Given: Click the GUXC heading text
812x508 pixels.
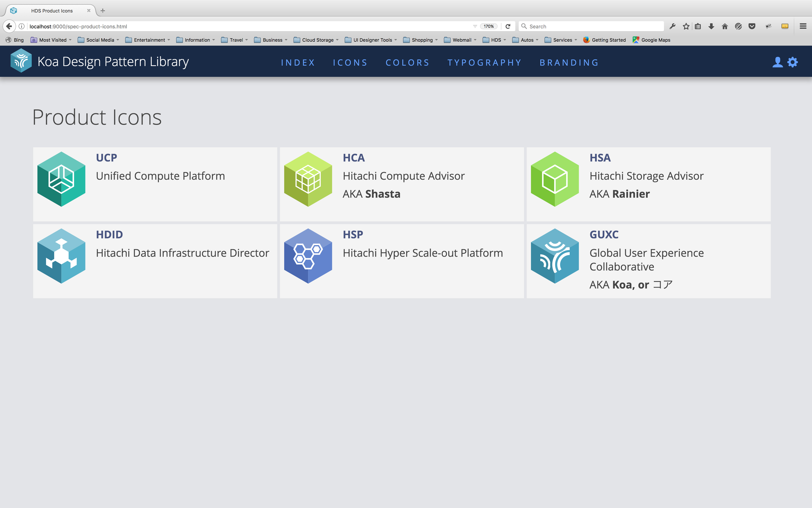Looking at the screenshot, I should click(604, 235).
